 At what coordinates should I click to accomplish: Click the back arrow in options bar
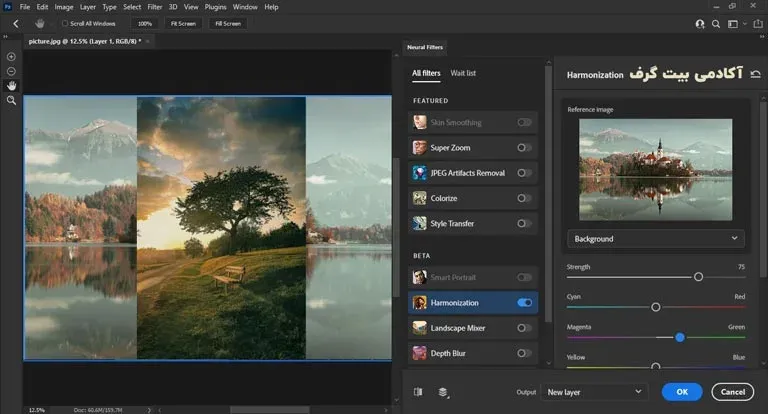click(16, 24)
